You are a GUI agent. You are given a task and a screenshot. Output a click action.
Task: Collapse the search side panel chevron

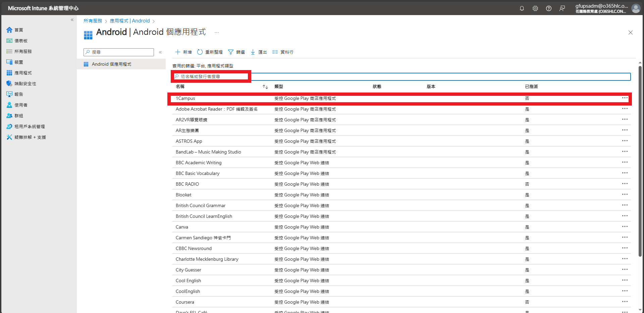point(160,52)
